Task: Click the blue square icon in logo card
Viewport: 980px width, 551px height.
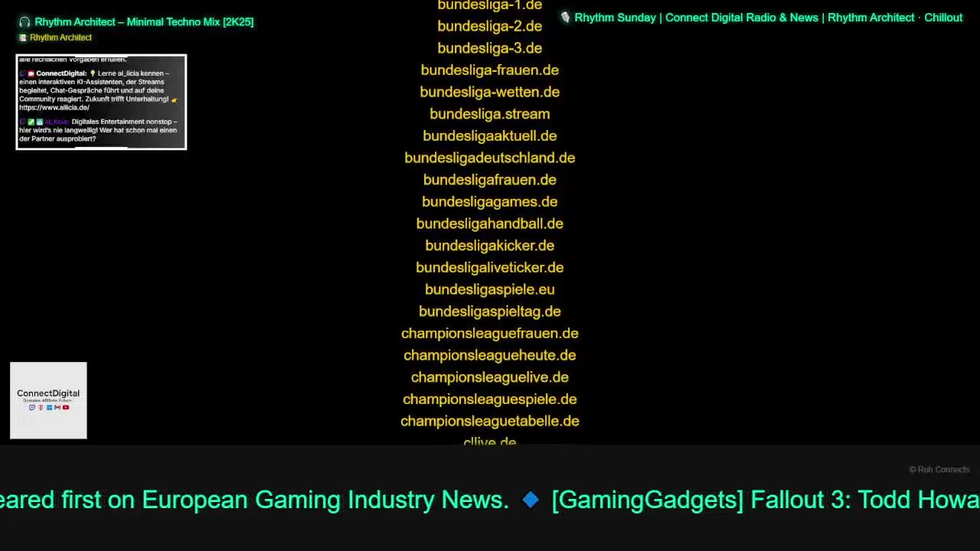Action: [49, 407]
